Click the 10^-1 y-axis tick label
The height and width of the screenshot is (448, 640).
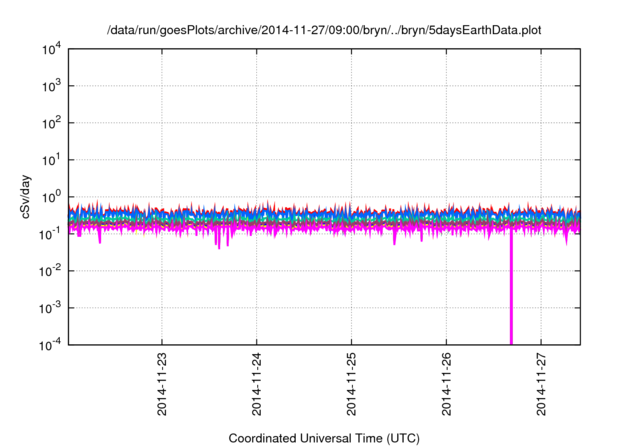[x=51, y=234]
